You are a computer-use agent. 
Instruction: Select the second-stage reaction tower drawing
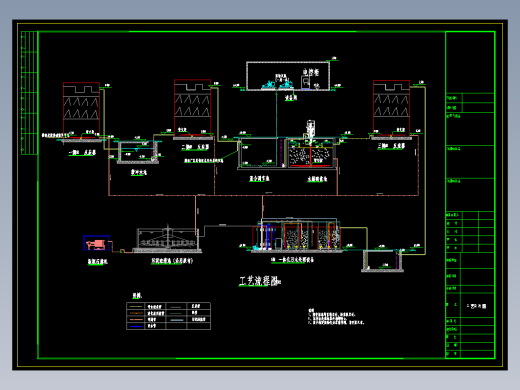click(x=193, y=109)
